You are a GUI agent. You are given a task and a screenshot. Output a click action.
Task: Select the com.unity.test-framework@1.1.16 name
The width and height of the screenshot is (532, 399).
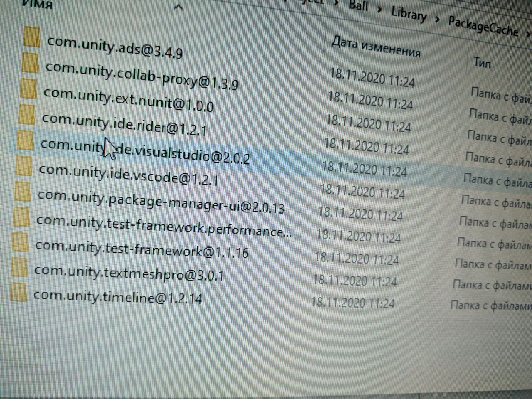pos(142,249)
